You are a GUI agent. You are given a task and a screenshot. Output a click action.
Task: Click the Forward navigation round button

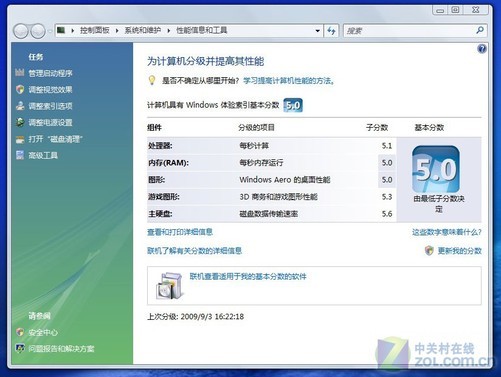click(38, 31)
